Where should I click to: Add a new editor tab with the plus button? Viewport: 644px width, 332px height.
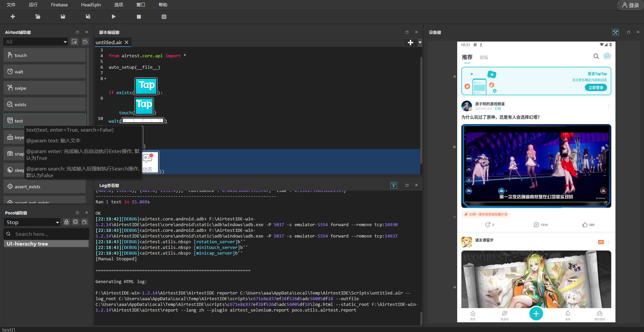pos(411,43)
